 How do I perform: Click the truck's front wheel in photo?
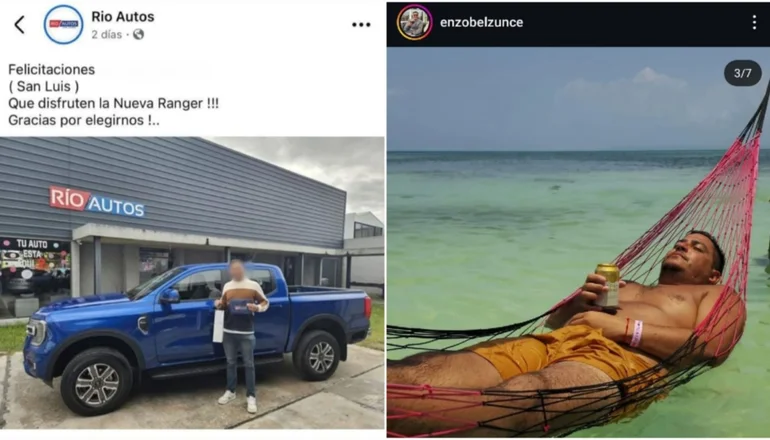pyautogui.click(x=97, y=382)
